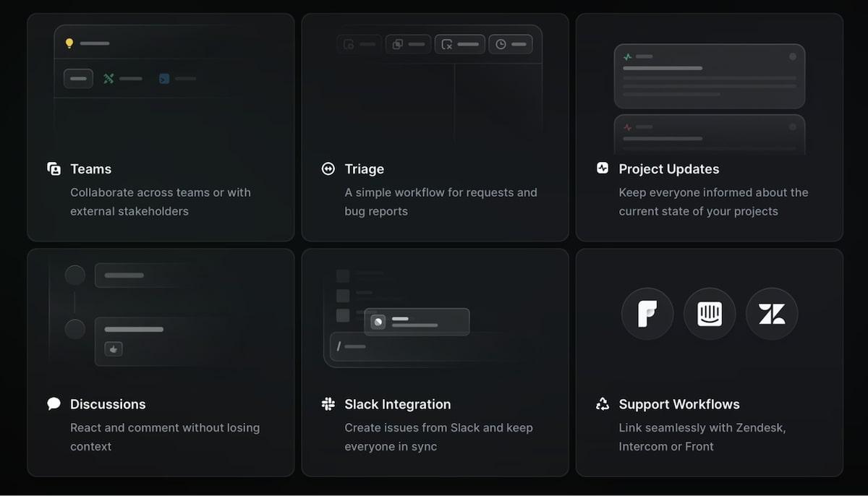Click the slash command input field
Viewport: 868px width, 496px height.
[x=420, y=346]
